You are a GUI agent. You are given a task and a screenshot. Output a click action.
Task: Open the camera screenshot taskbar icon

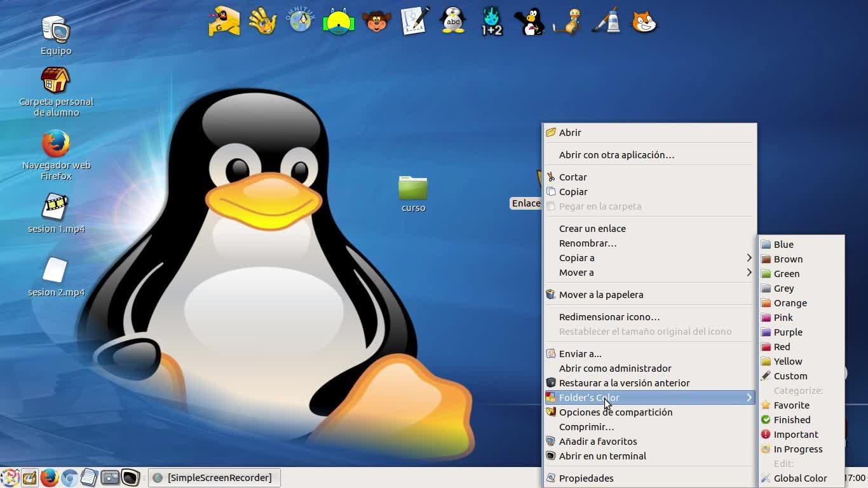tap(110, 477)
